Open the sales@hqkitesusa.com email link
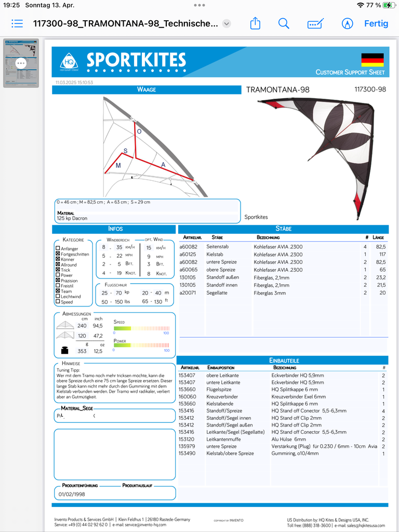This screenshot has height=532, width=399. [359, 525]
